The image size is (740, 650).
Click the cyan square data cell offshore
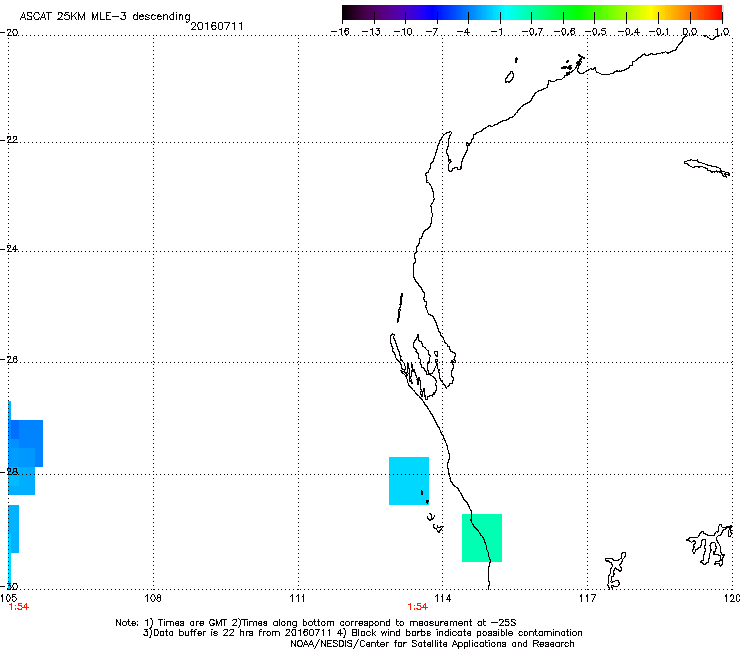click(x=409, y=481)
